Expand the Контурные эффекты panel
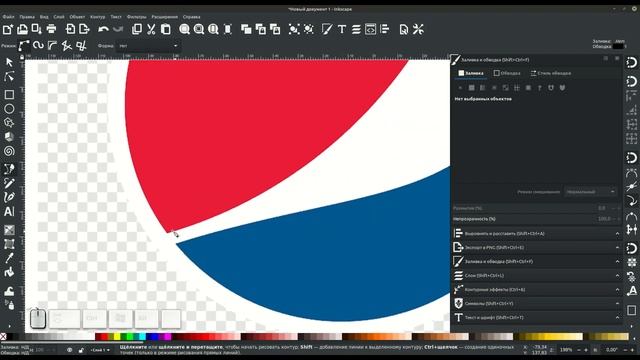640x360 pixels. click(x=537, y=289)
